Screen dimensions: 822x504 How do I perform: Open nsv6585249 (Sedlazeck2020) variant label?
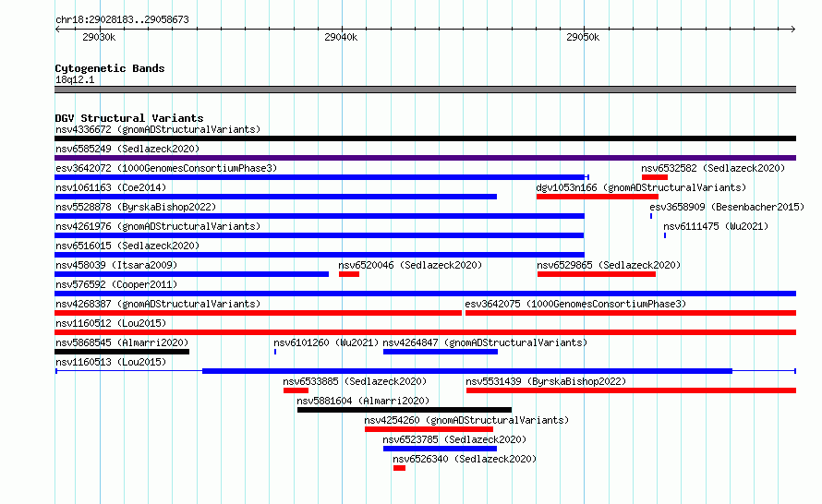pos(127,149)
